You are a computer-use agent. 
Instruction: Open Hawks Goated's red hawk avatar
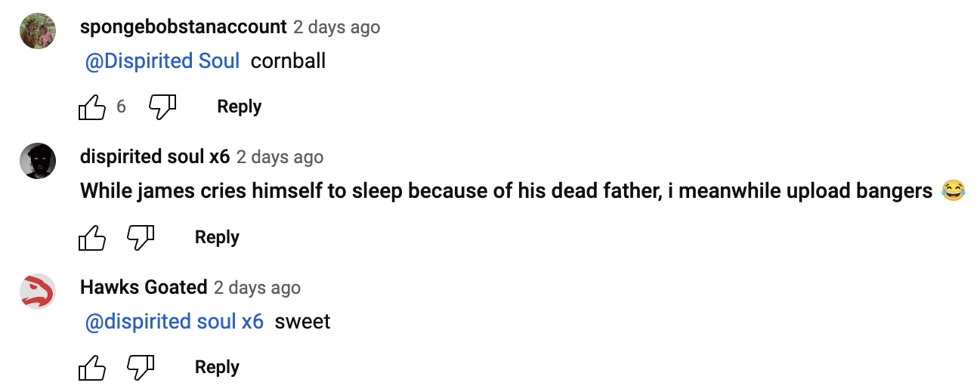[38, 292]
